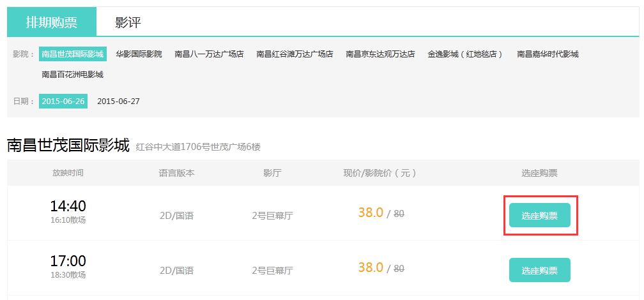Click the 17:00 showtime
The image size is (644, 300).
68,261
